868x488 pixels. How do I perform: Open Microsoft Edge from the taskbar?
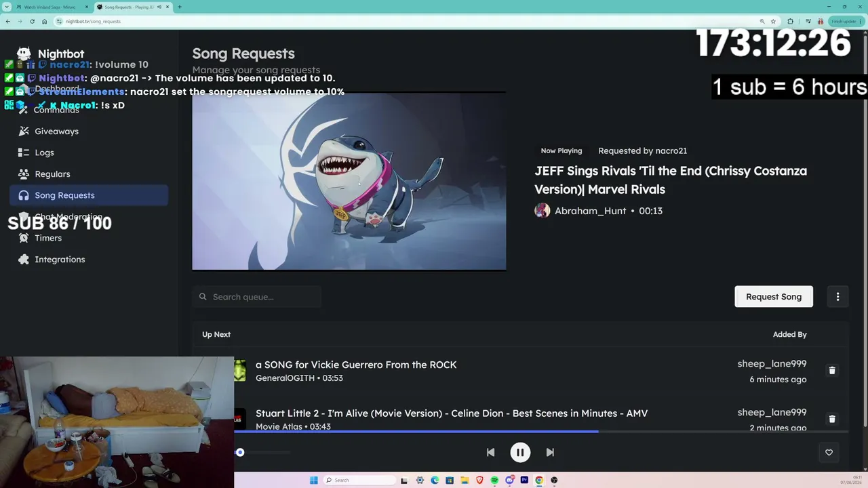click(435, 480)
